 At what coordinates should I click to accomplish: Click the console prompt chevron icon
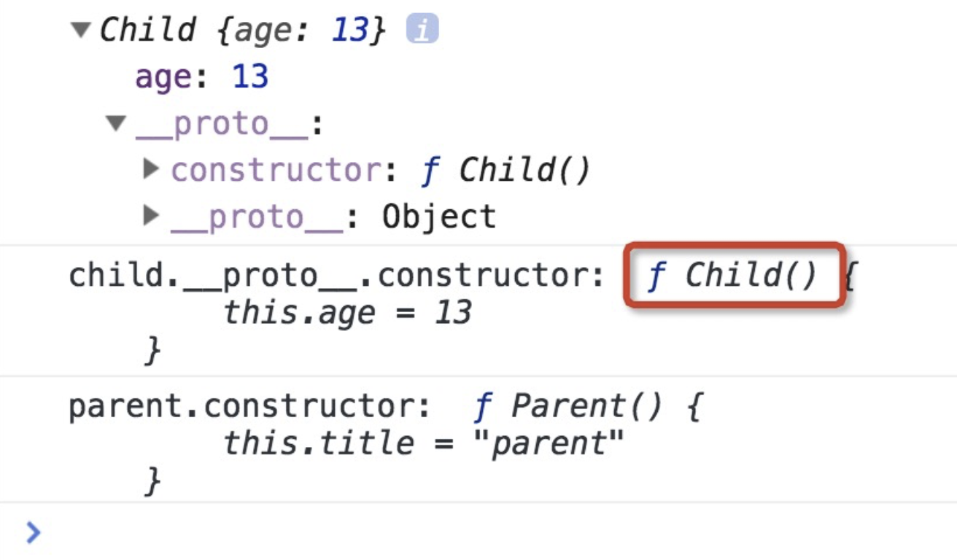(33, 532)
